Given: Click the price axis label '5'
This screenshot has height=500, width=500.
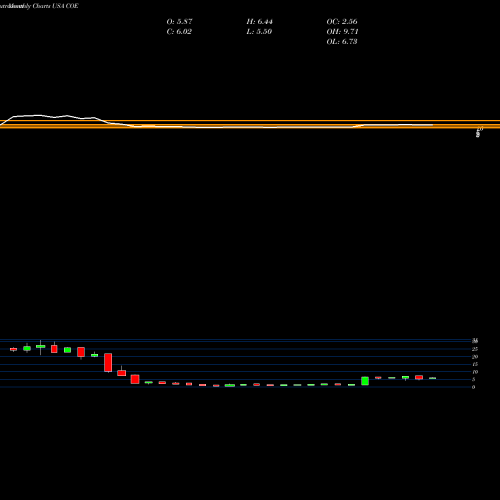Looking at the screenshot, I should tap(473, 379).
